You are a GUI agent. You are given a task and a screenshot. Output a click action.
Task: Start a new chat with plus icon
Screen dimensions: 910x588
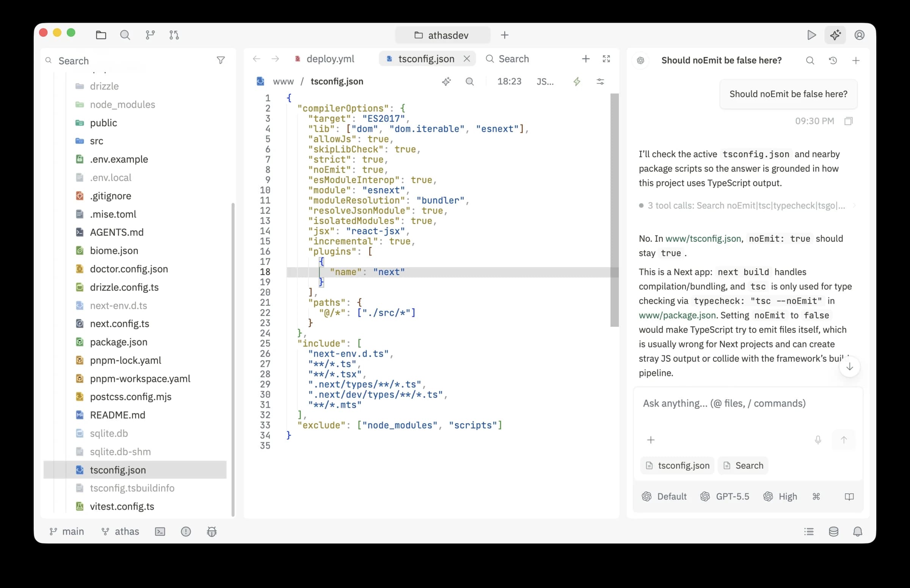pyautogui.click(x=856, y=60)
